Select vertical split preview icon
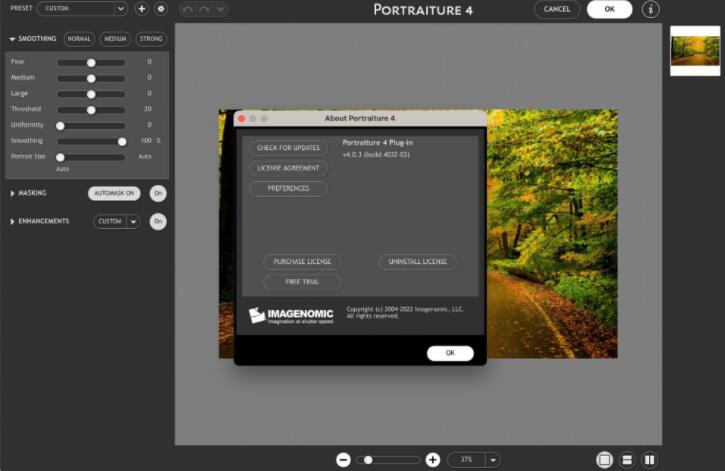Viewport: 725px width, 471px height. click(650, 459)
